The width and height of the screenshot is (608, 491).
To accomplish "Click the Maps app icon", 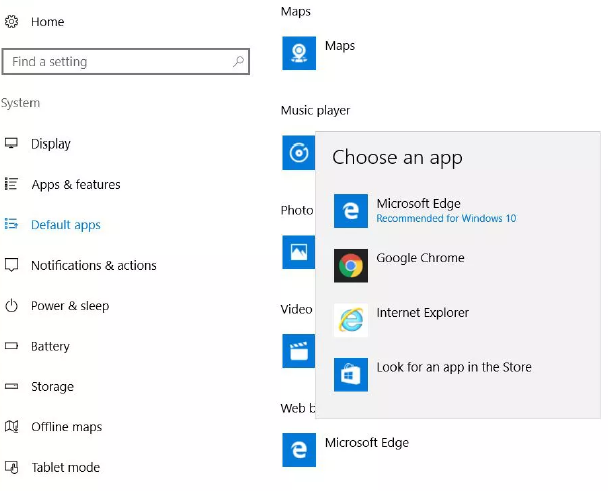I will pyautogui.click(x=298, y=54).
